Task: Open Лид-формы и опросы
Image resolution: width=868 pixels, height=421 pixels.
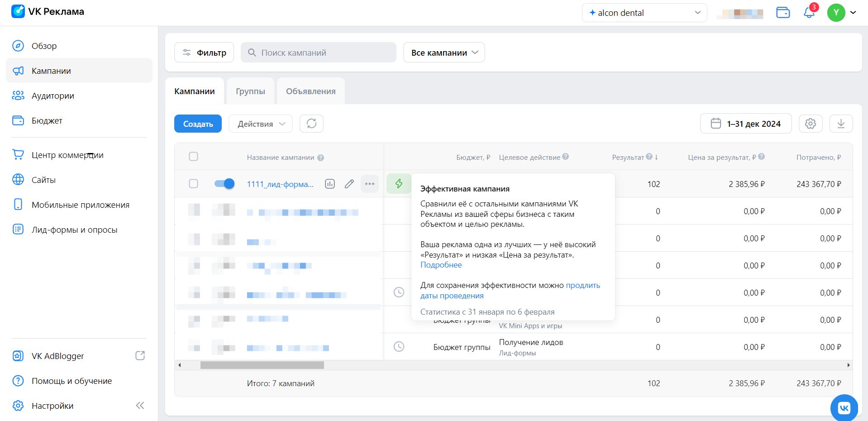Action: (79, 230)
